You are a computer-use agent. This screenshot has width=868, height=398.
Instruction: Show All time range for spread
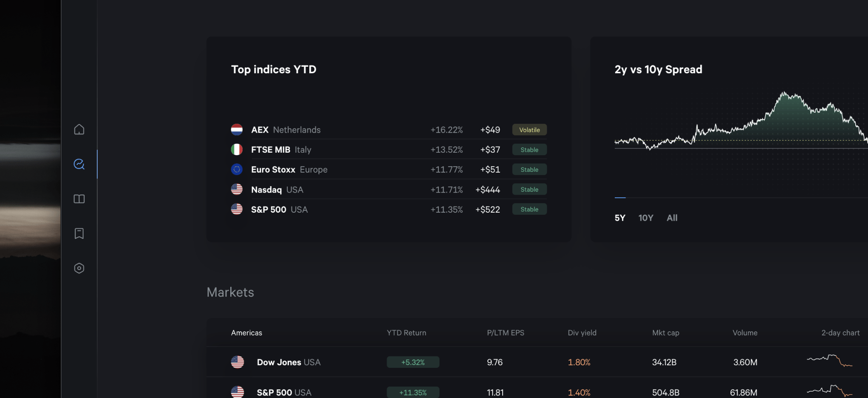click(672, 218)
